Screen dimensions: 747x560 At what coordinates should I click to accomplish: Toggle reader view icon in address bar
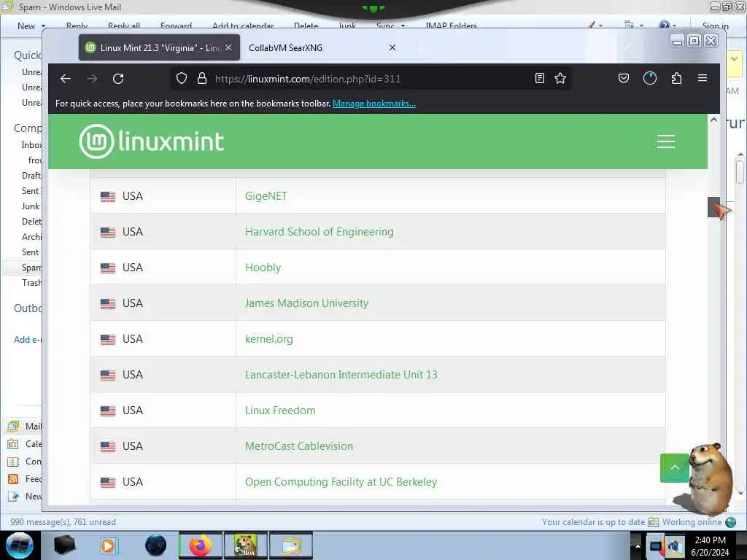(x=539, y=79)
